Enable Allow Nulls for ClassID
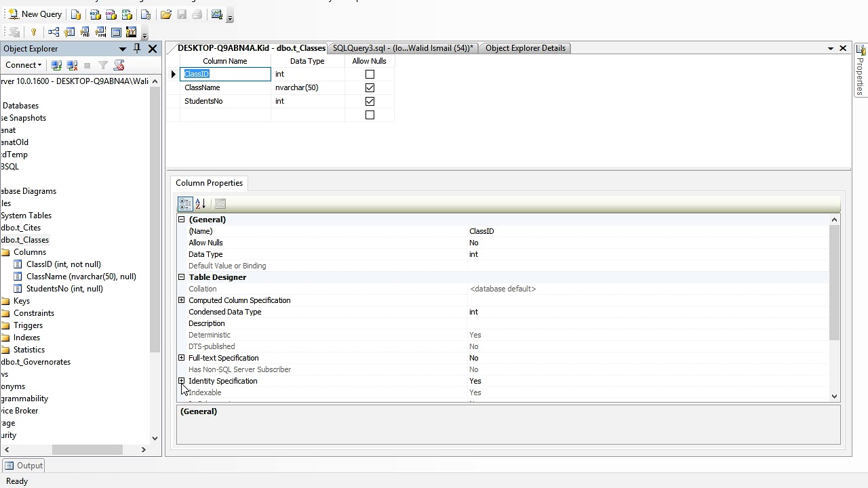Image resolution: width=868 pixels, height=488 pixels. click(370, 74)
